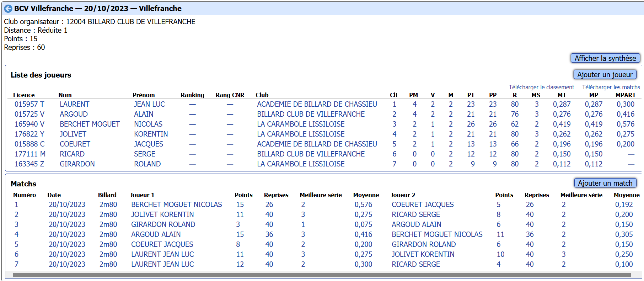Add a player with Ajouter un joueur
This screenshot has width=644, height=281.
pos(605,74)
